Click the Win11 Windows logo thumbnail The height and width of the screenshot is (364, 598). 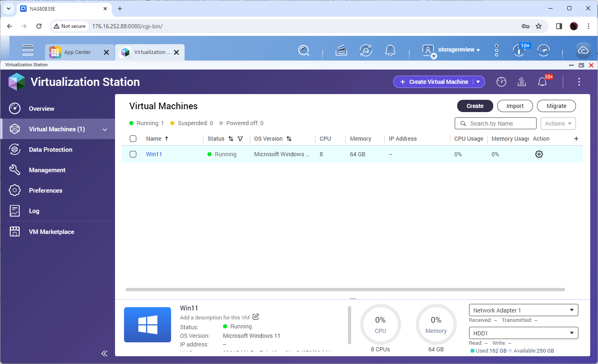[147, 325]
